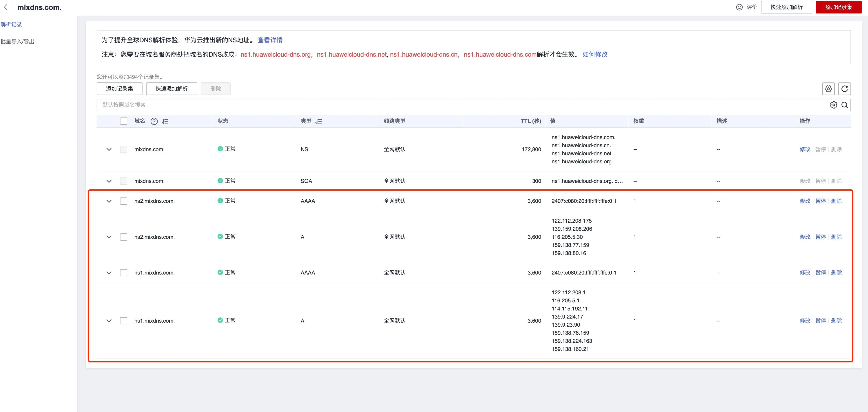Click the back arrow beside mixdns.com.

(x=5, y=7)
